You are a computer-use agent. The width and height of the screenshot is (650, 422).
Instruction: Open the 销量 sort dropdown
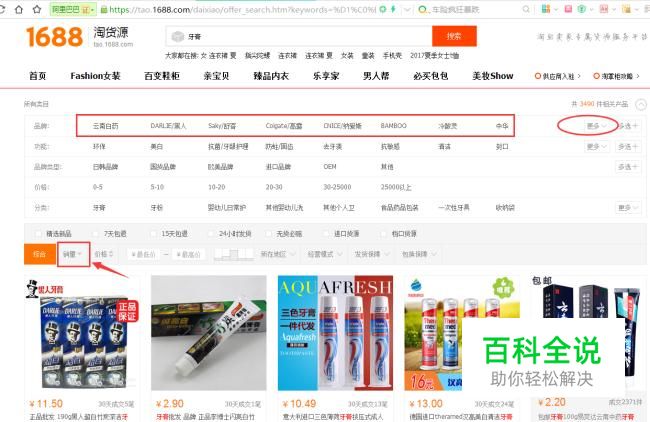72,254
